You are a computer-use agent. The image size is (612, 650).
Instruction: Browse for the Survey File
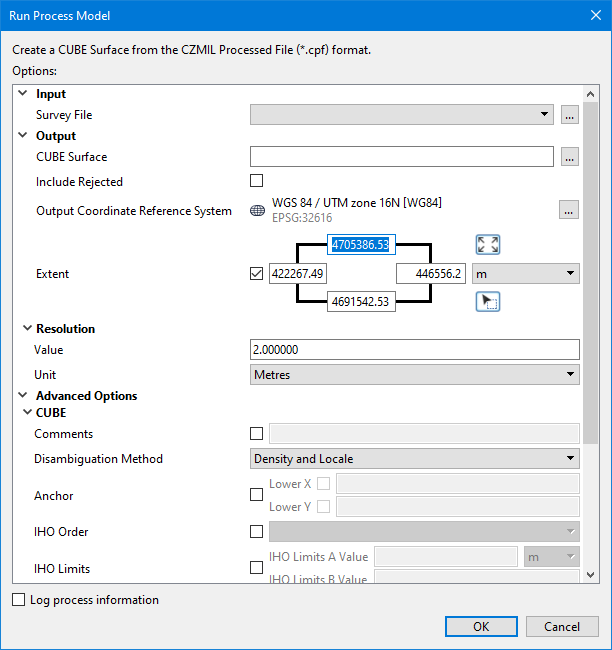click(x=569, y=115)
